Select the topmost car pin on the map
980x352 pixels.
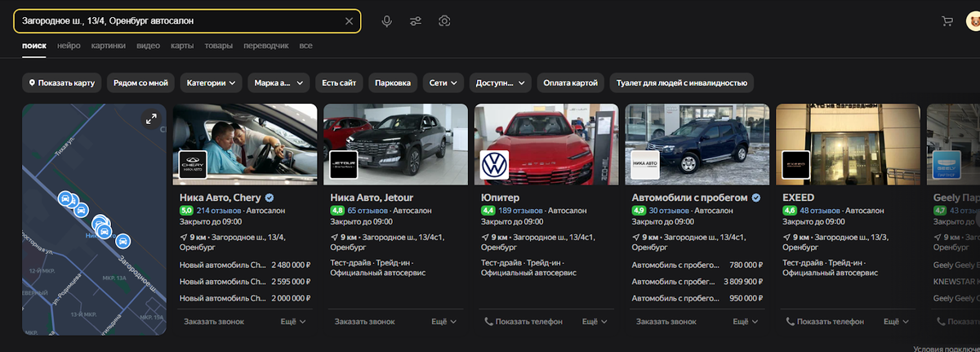pyautogui.click(x=65, y=198)
